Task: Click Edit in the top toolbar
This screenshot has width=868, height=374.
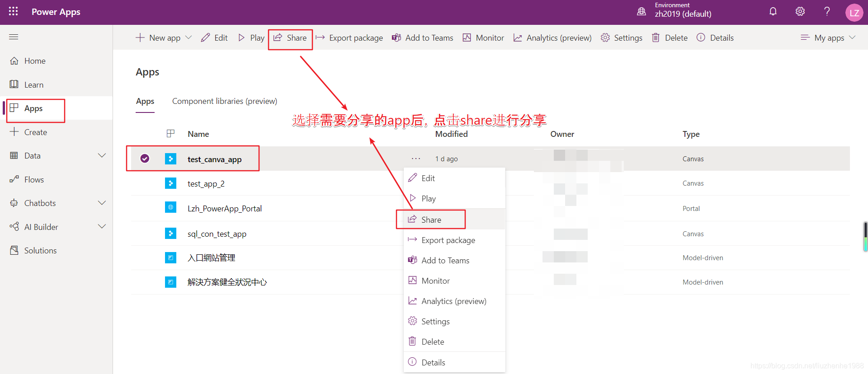Action: click(x=214, y=38)
